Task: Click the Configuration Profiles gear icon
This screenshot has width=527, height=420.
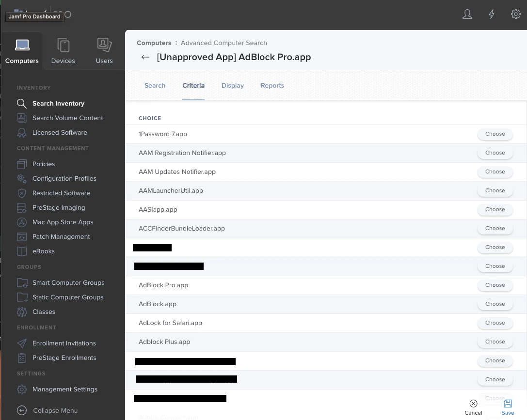Action: pyautogui.click(x=21, y=179)
